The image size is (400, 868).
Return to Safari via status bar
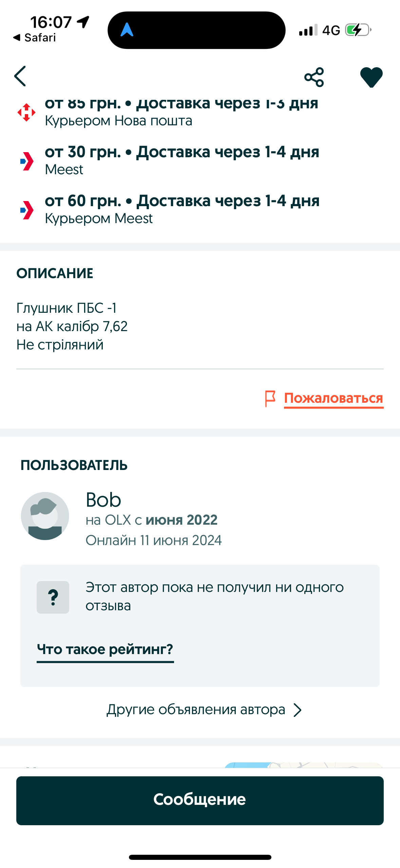click(x=35, y=38)
